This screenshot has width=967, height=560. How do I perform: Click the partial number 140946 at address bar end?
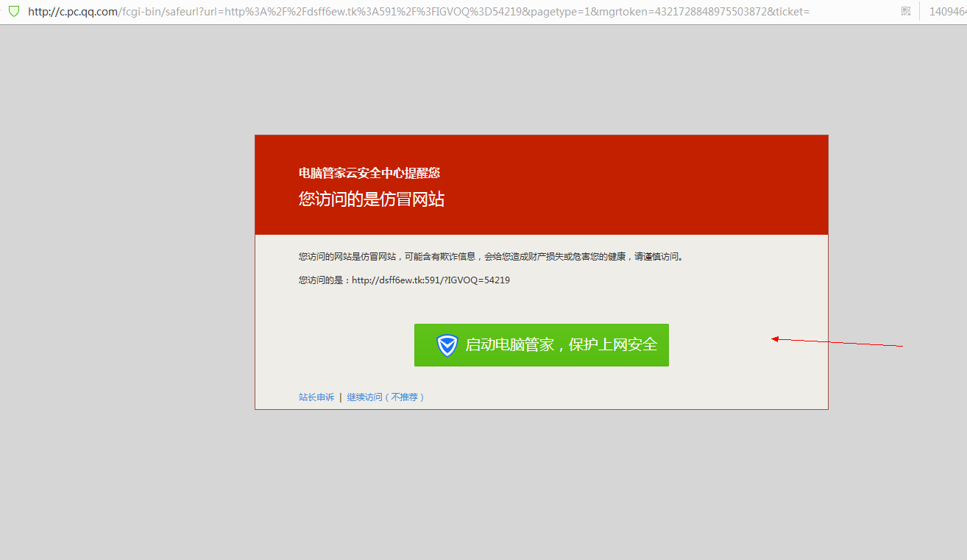pos(947,12)
